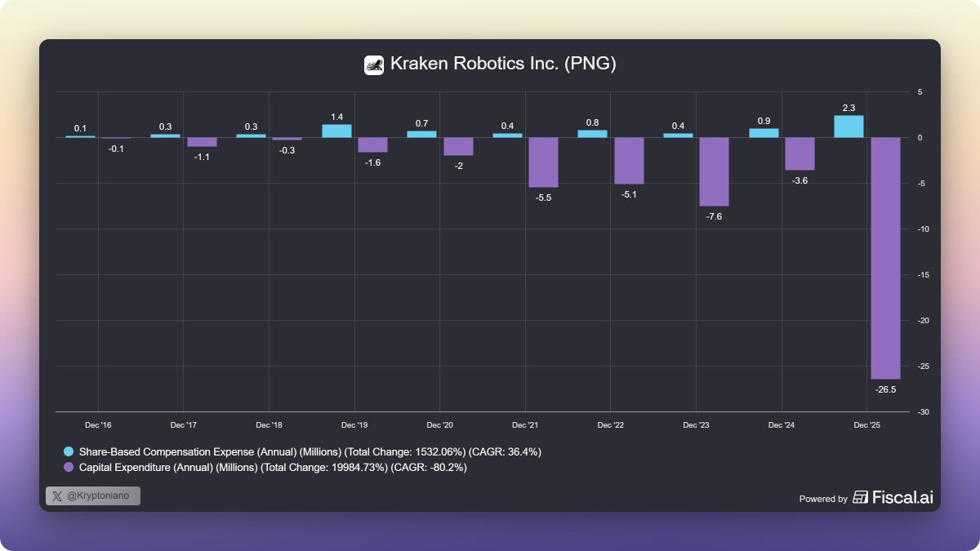The image size is (980, 551).
Task: Click the x-axis label Dec '21
Action: click(x=525, y=425)
